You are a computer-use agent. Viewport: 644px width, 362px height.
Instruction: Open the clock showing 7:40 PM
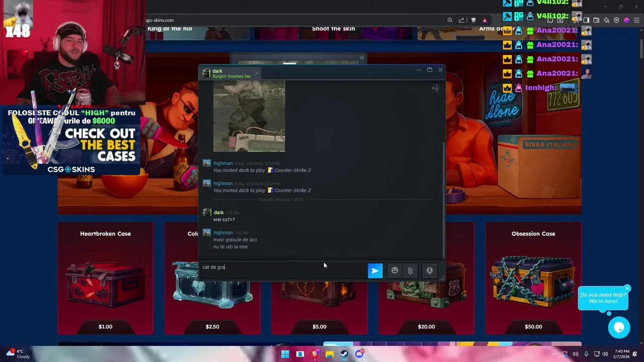(622, 354)
